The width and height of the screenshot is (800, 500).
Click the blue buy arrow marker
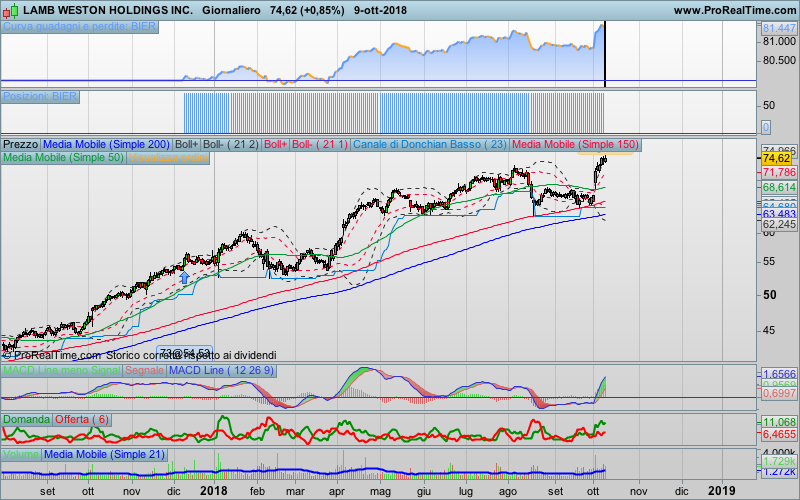(x=184, y=278)
